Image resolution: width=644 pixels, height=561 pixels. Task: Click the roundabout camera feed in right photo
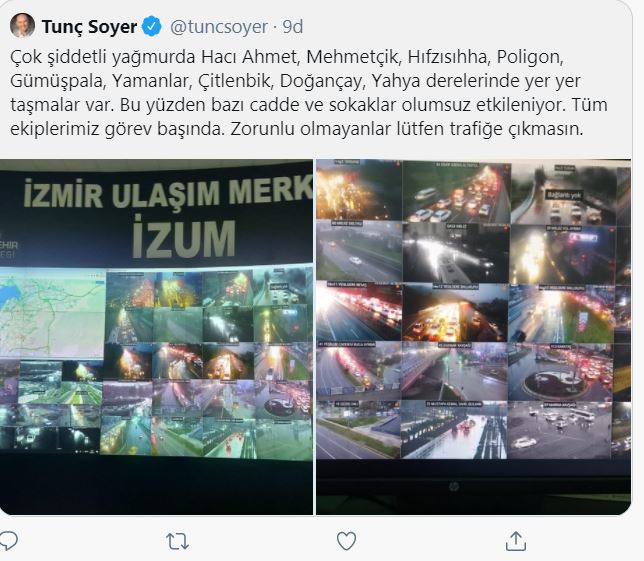560,373
